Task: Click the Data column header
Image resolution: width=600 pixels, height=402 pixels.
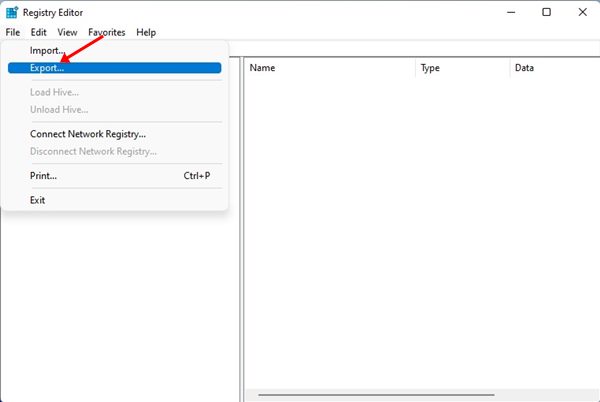Action: pos(555,68)
